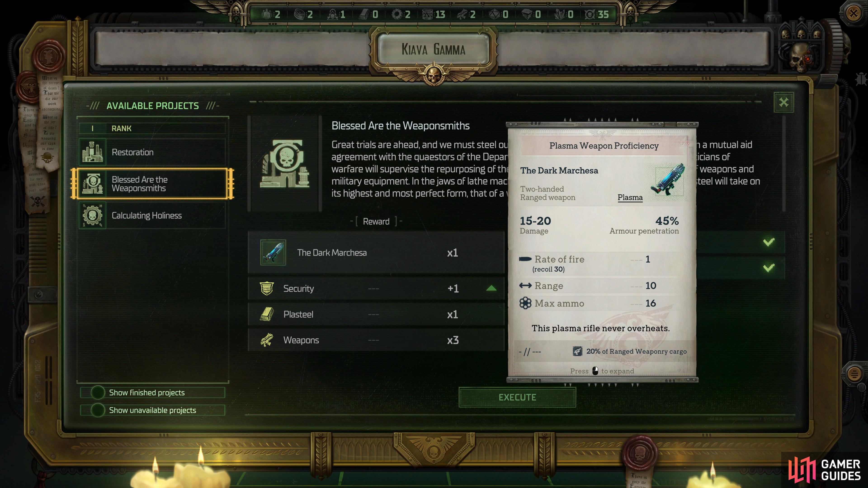Screen dimensions: 868x488
Task: Toggle Show unavailable projects checkbox
Action: point(97,410)
